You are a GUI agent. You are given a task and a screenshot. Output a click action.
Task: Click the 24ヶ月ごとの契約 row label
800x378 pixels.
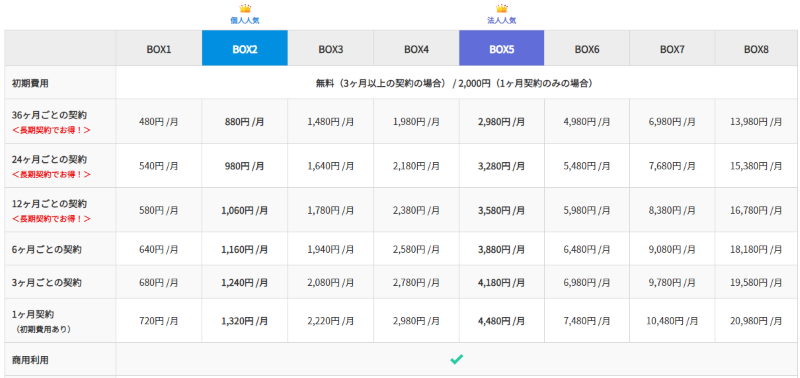pyautogui.click(x=49, y=160)
